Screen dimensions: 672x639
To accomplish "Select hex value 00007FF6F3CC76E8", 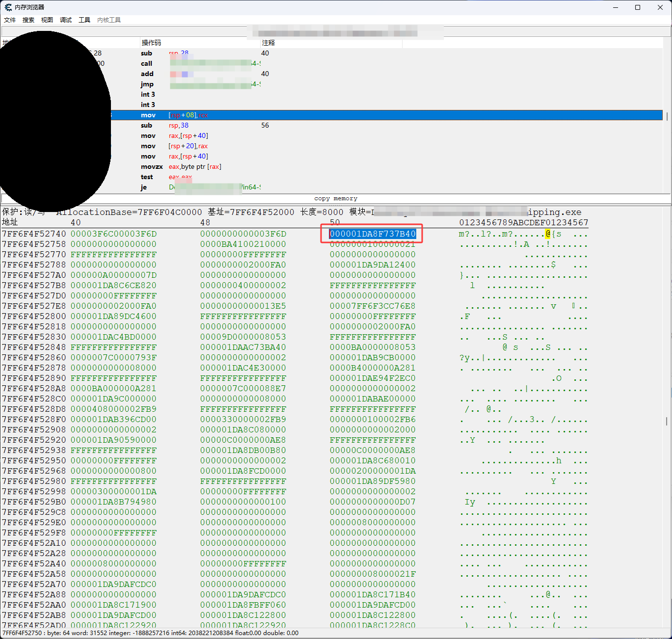I will pos(373,306).
